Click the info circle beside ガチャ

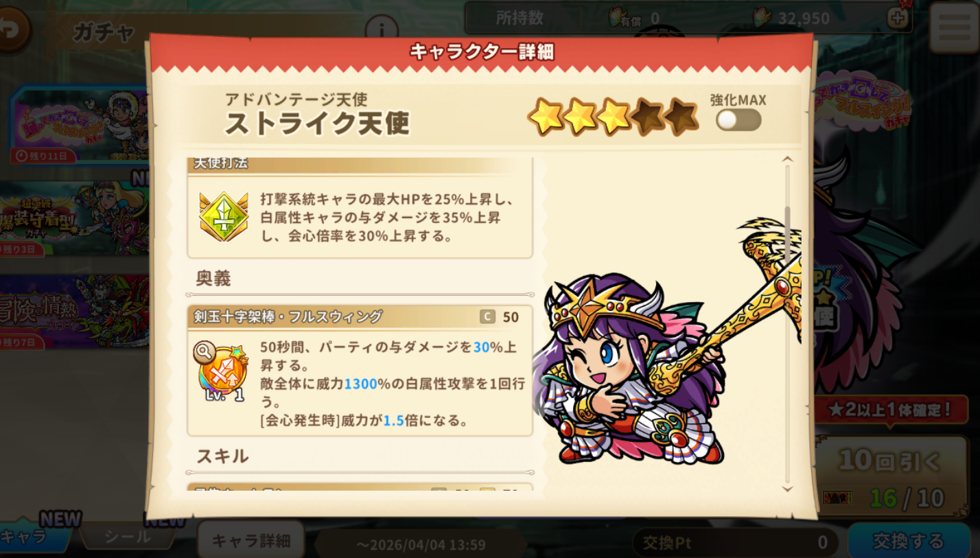pyautogui.click(x=382, y=30)
